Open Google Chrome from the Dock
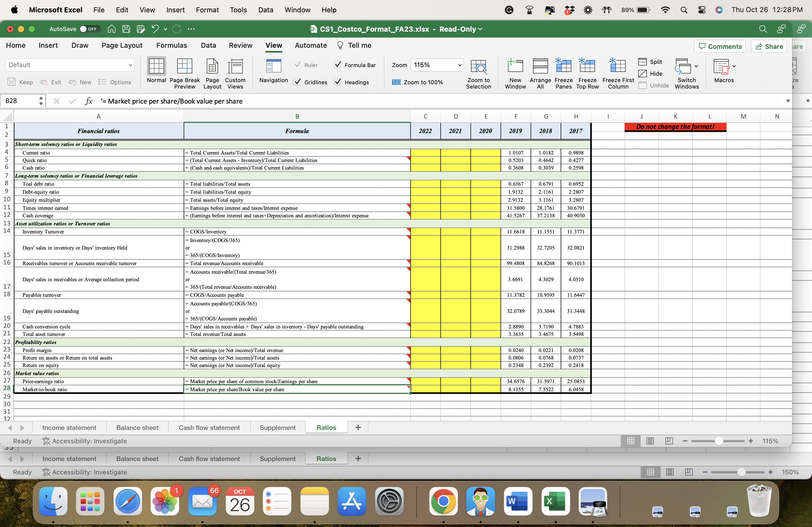 [443, 501]
